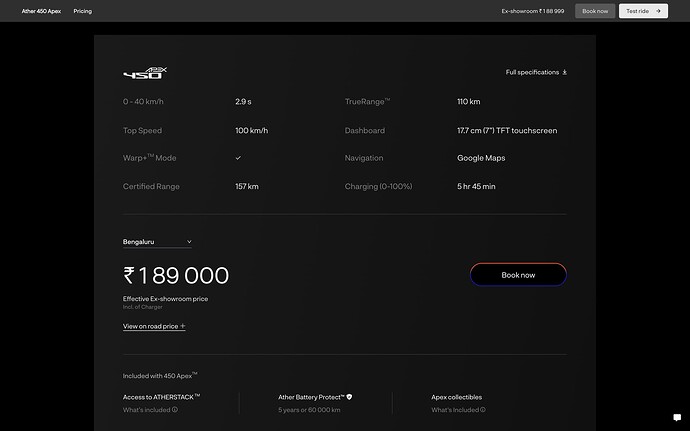Open the Full specifications link
This screenshot has width=690, height=431.
(536, 72)
